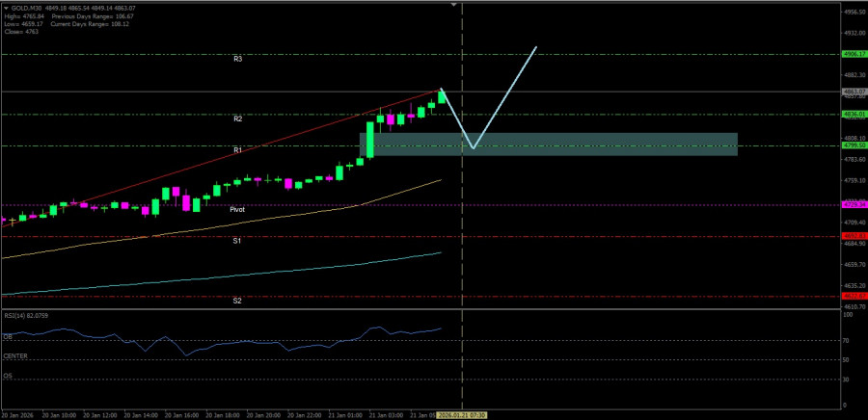Click the triangle beside GOLD,M30 title

pyautogui.click(x=5, y=9)
